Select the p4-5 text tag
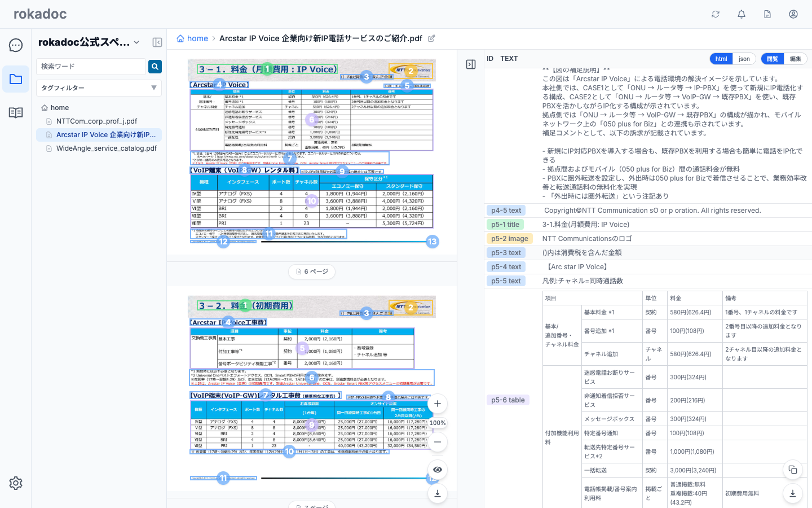The image size is (812, 508). (x=506, y=211)
